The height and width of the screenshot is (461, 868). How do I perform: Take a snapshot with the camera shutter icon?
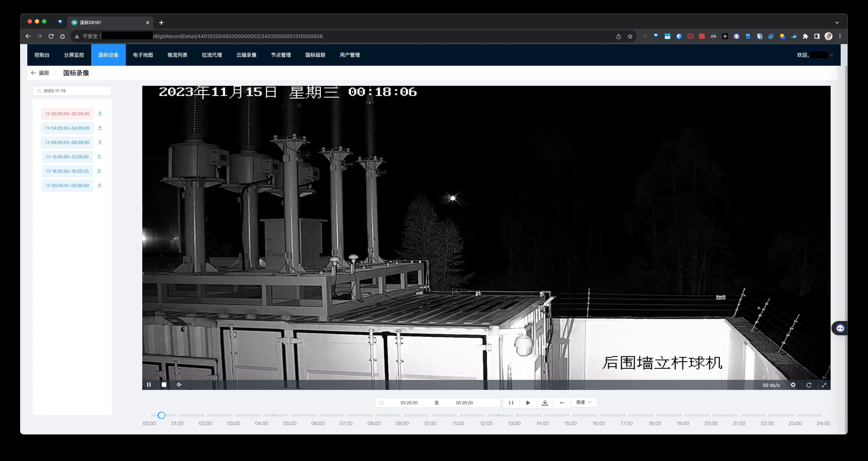point(793,385)
